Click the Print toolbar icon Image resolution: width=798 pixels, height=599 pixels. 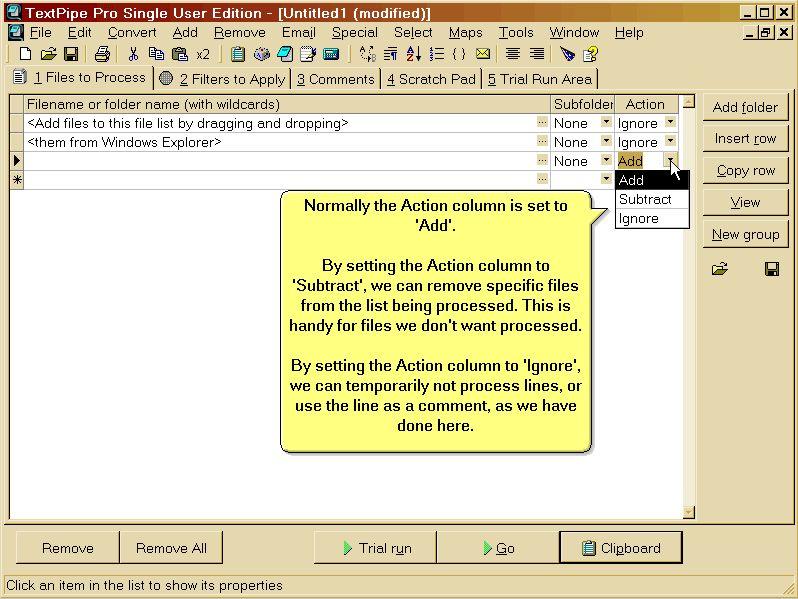pos(102,53)
